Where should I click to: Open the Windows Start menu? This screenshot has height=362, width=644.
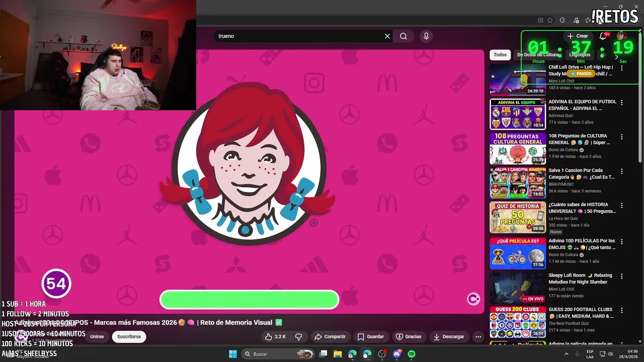click(233, 354)
